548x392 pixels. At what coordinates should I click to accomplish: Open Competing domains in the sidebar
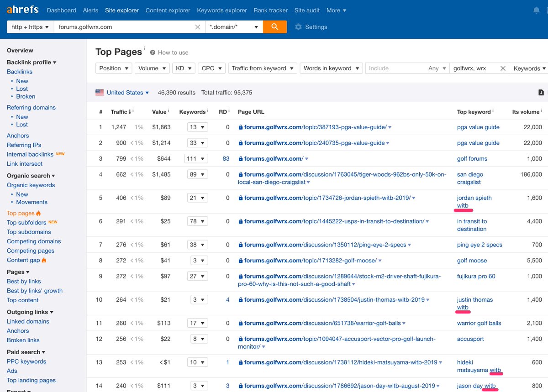coord(34,241)
